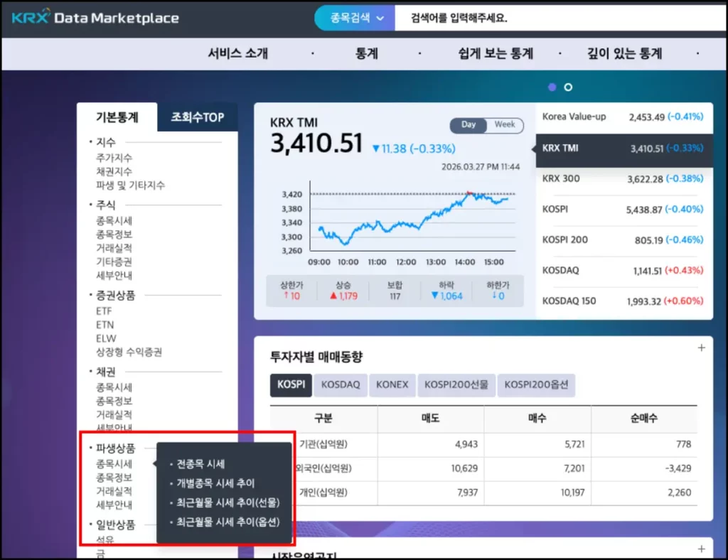Select the second carousel dot indicator

[567, 87]
